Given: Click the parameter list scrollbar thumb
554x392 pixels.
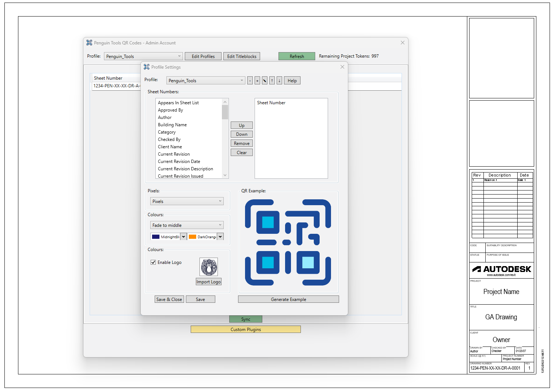Looking at the screenshot, I should (225, 112).
